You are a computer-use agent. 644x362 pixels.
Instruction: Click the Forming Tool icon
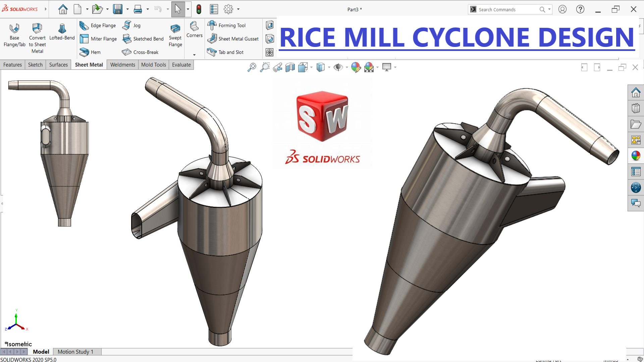pos(212,25)
